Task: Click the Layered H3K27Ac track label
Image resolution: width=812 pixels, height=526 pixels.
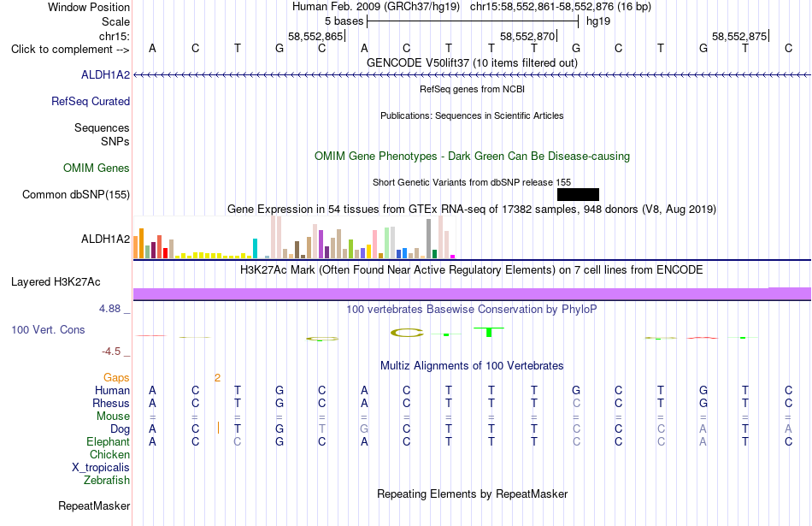Action: [56, 282]
